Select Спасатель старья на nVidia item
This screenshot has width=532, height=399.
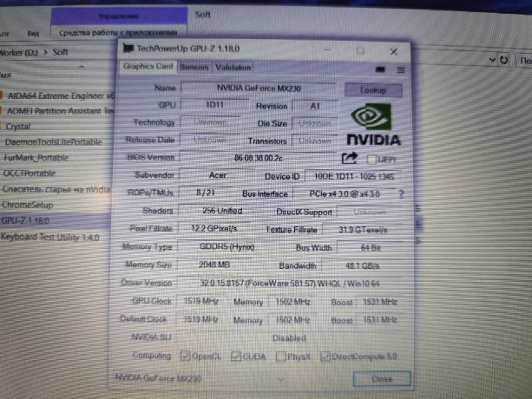coord(56,189)
